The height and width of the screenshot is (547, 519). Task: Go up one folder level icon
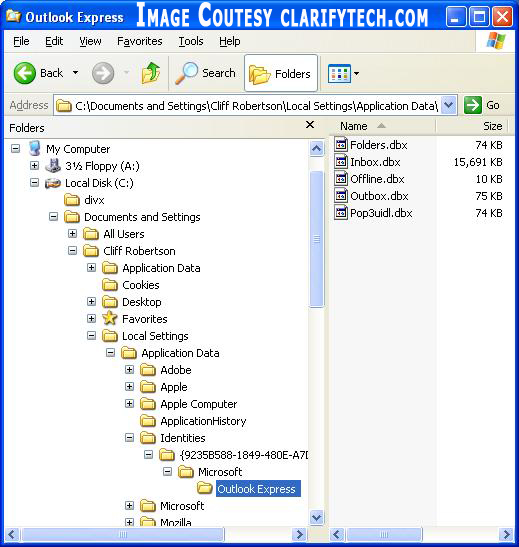151,73
